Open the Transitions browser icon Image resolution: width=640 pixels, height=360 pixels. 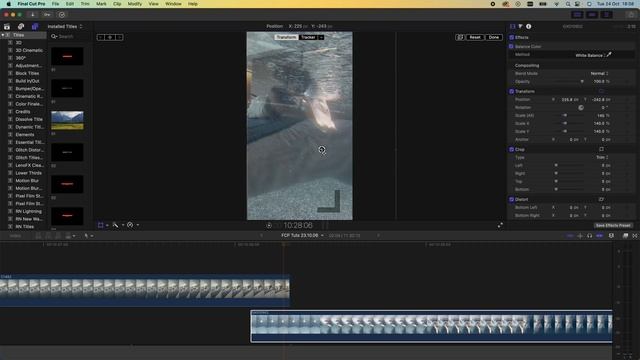[x=635, y=236]
